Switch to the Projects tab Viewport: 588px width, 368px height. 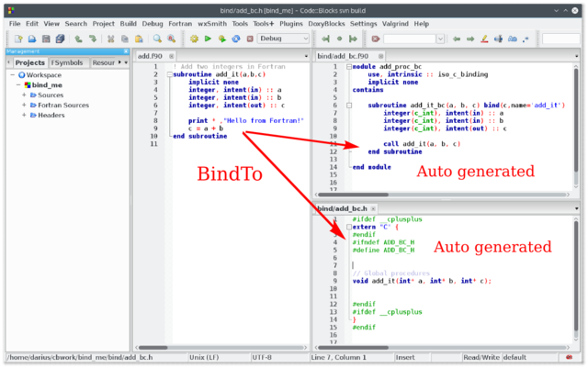click(30, 62)
